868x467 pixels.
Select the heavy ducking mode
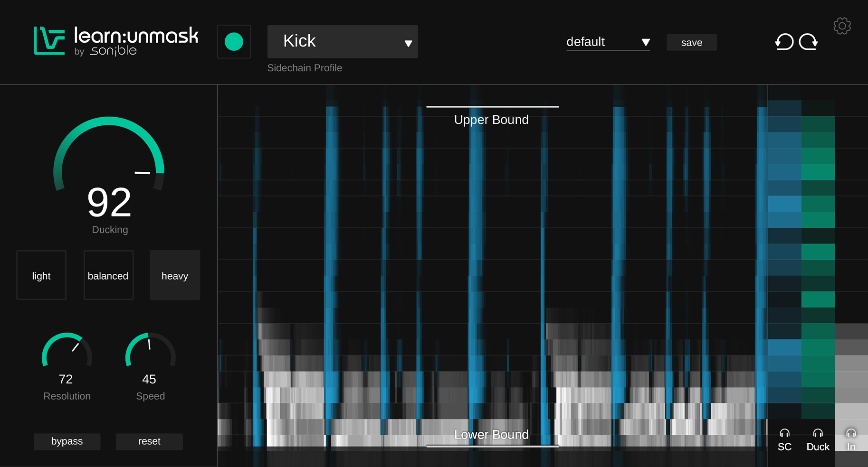tap(175, 275)
